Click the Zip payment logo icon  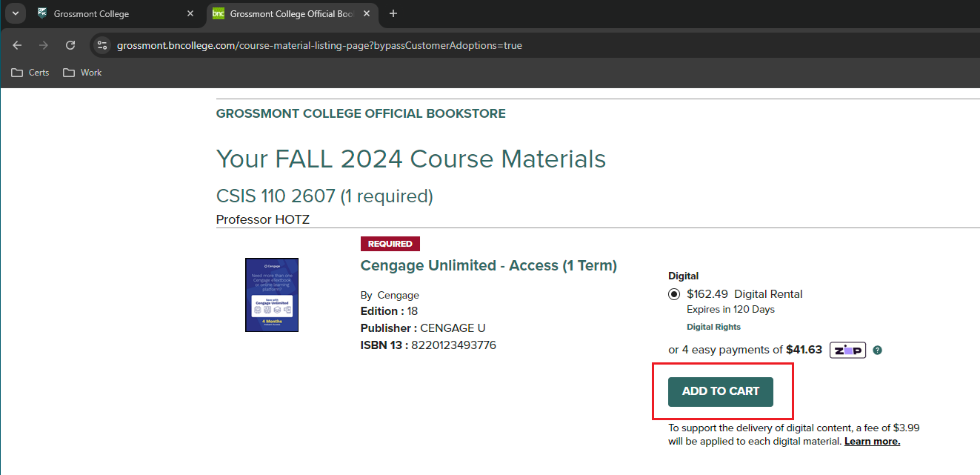point(847,351)
